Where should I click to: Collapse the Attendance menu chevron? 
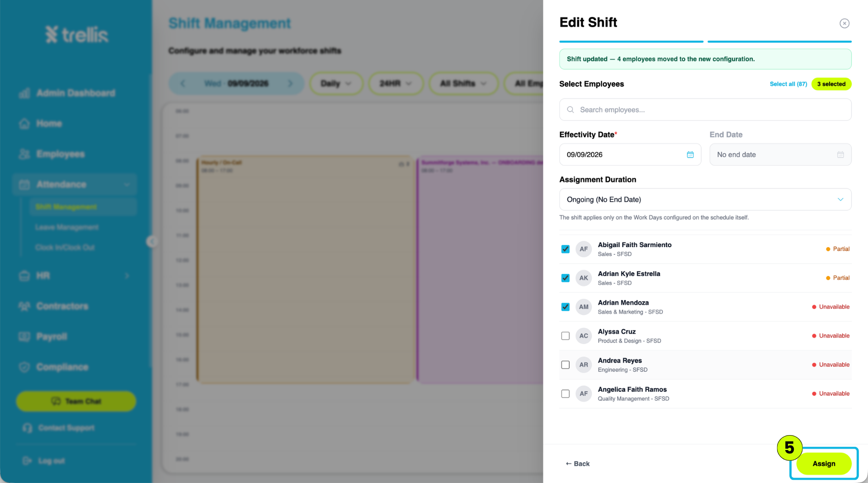pyautogui.click(x=127, y=184)
